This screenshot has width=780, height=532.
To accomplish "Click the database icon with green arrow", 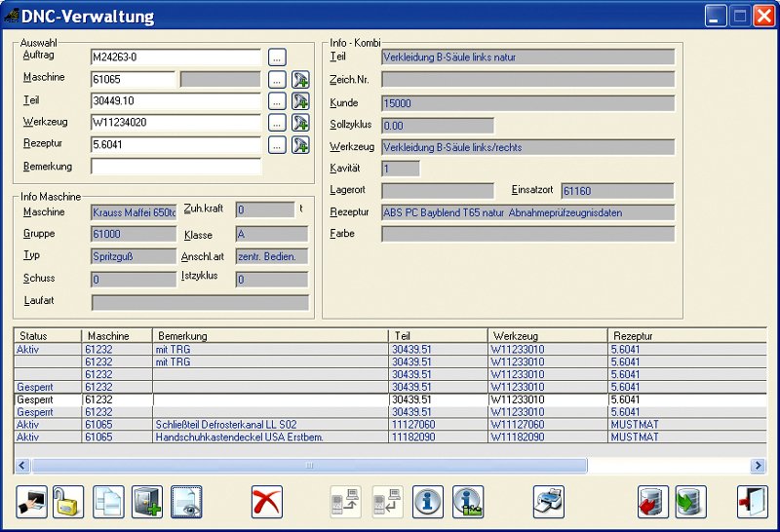I will [x=690, y=502].
